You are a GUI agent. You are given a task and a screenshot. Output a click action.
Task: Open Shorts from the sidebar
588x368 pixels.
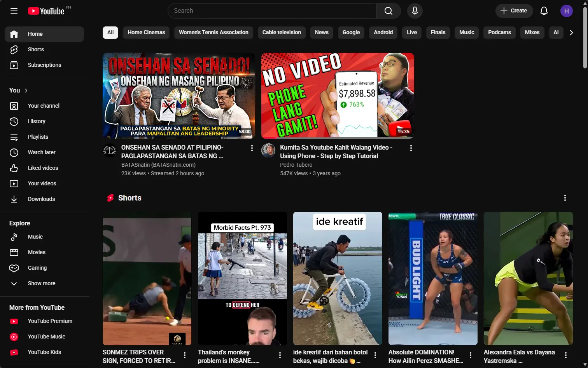(44, 50)
